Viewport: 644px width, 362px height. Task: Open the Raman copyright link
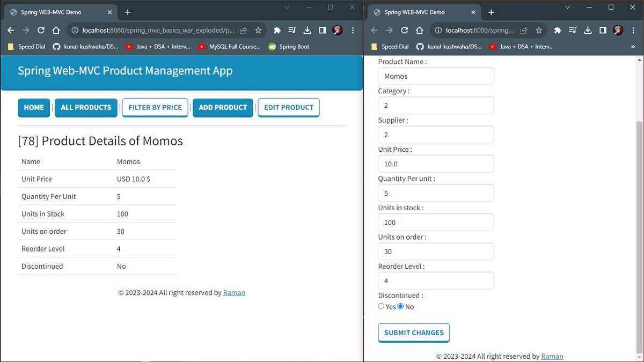[x=235, y=293]
